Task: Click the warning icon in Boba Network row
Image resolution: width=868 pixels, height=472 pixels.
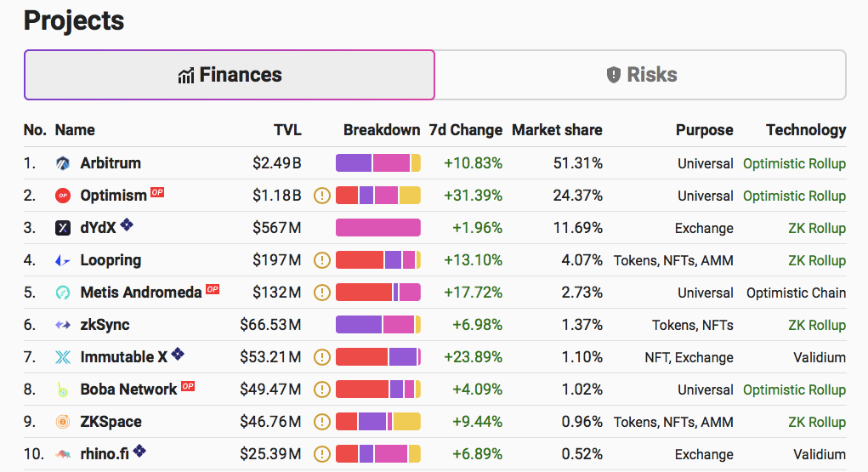Action: (321, 390)
